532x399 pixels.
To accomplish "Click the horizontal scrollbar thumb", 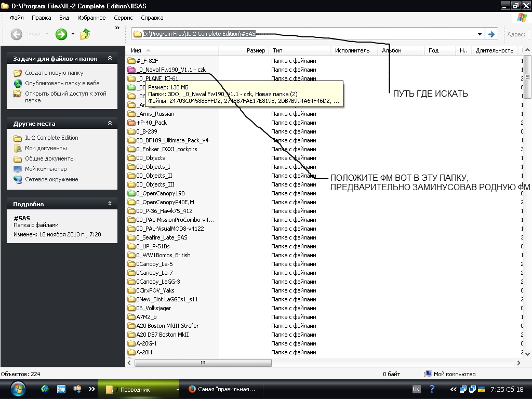I will tap(203, 363).
